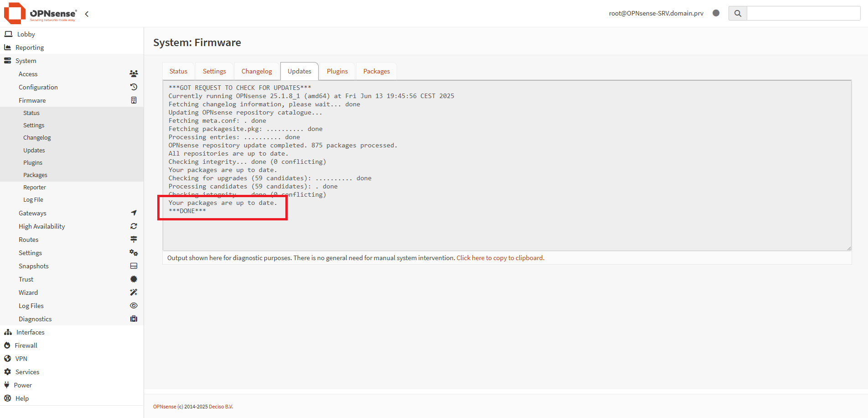Switch to the Status tab
The height and width of the screenshot is (418, 868).
point(178,71)
